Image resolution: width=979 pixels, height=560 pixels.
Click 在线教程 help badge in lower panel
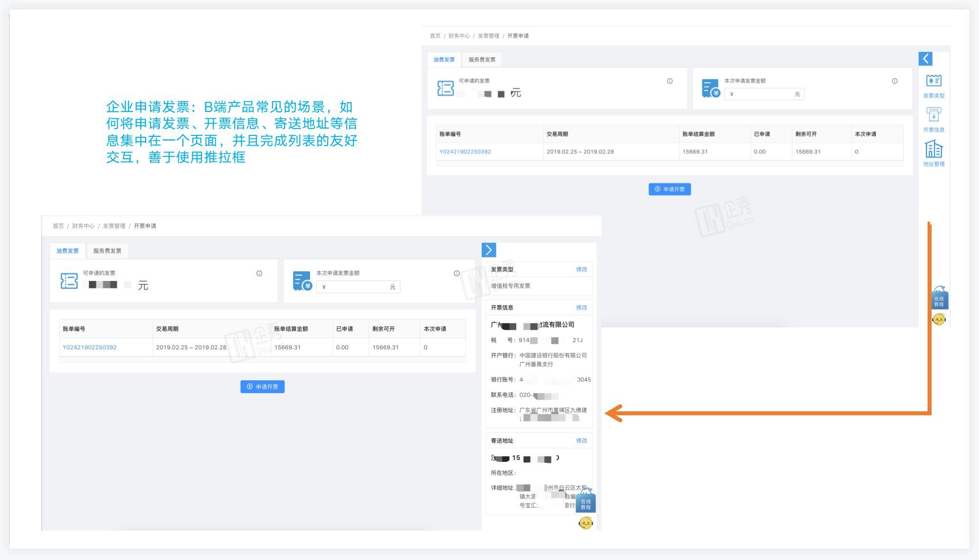coord(586,503)
